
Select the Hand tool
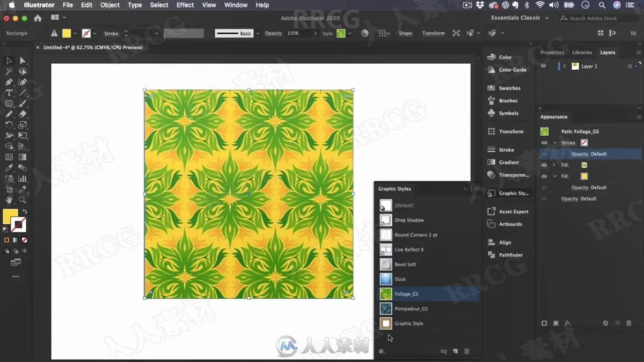pos(9,200)
